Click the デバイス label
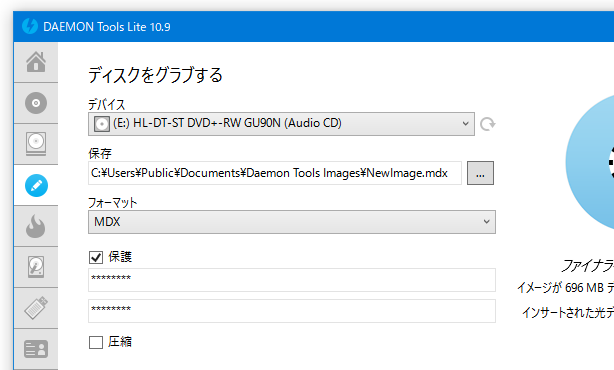The image size is (614, 370). click(x=107, y=105)
